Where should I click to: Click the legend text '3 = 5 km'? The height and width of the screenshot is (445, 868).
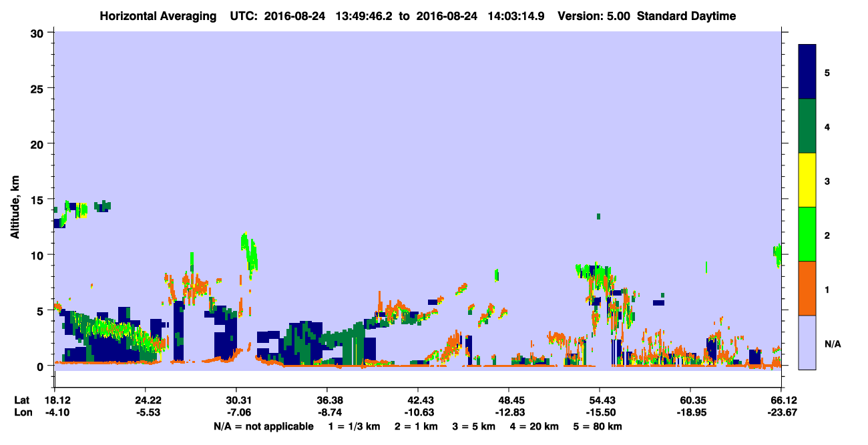pyautogui.click(x=474, y=426)
